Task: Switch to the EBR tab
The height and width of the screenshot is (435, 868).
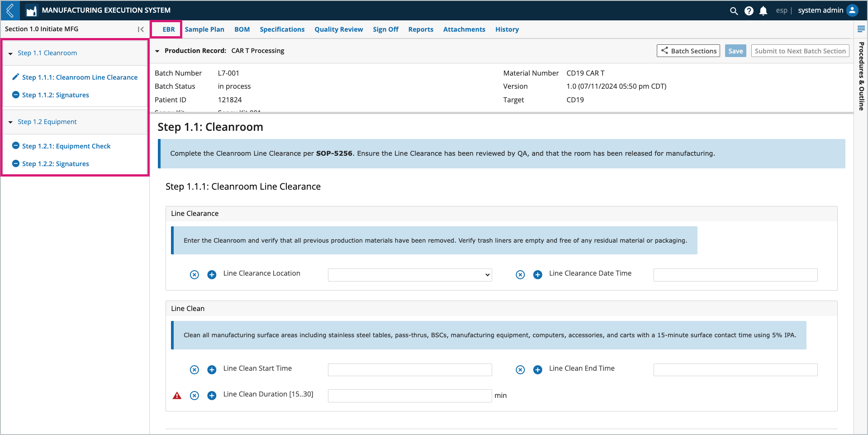Action: (x=169, y=29)
